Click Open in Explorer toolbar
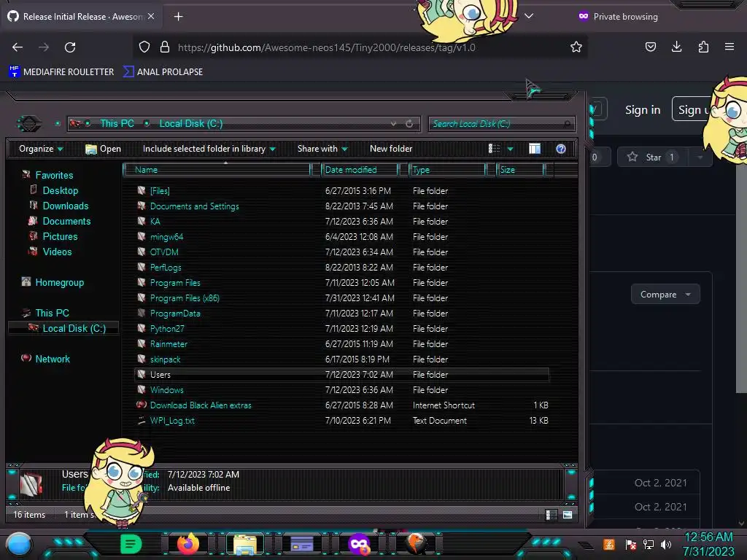Screen dimensions: 747x560 click(103, 149)
